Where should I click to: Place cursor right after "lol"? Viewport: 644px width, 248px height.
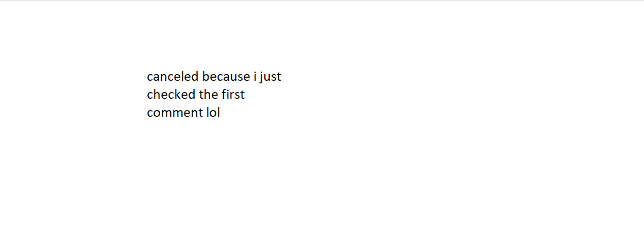[x=221, y=113]
